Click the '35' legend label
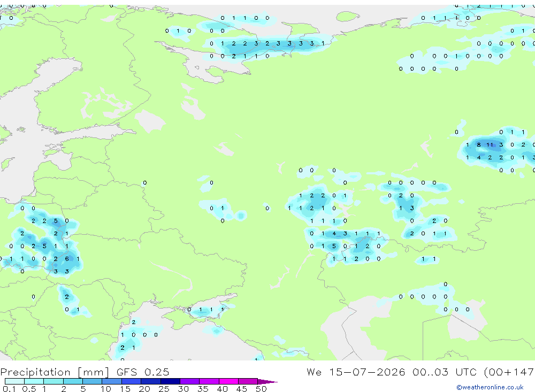This screenshot has height=392, width=535. coord(203,389)
